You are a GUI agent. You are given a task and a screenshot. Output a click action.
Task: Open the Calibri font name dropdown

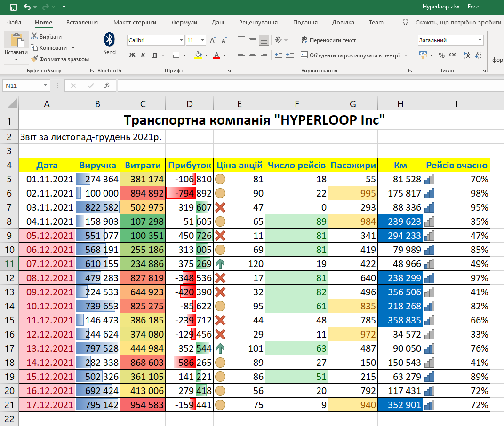(x=181, y=40)
